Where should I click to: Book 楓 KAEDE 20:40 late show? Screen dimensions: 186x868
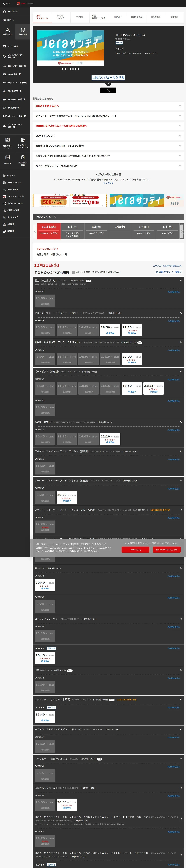45,585
